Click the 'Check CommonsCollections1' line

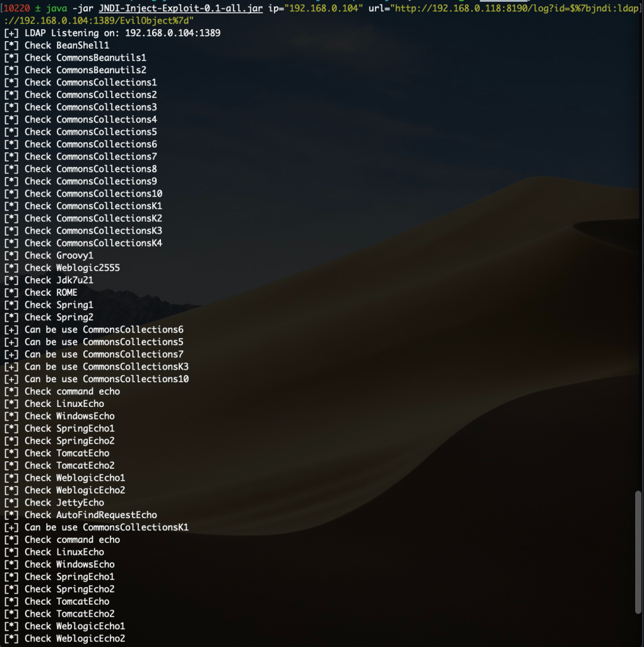point(80,83)
